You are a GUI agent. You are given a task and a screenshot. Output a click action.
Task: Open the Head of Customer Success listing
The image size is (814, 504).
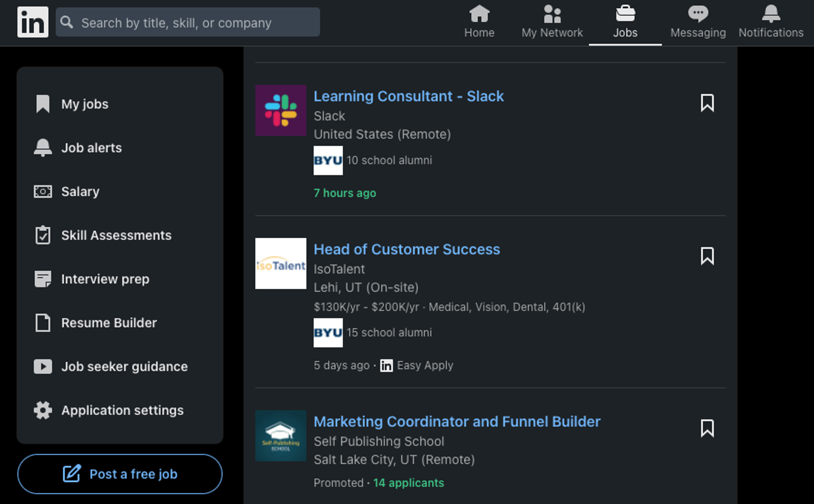click(x=407, y=249)
